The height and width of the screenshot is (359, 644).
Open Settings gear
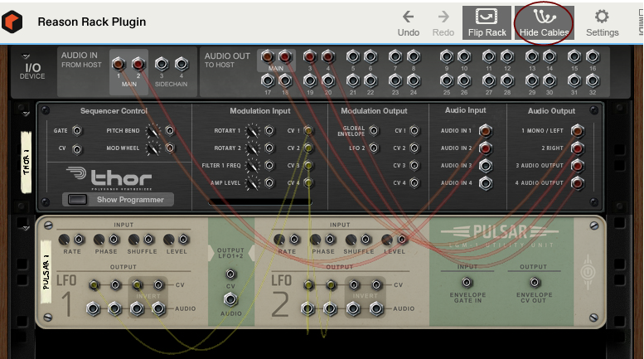(602, 22)
